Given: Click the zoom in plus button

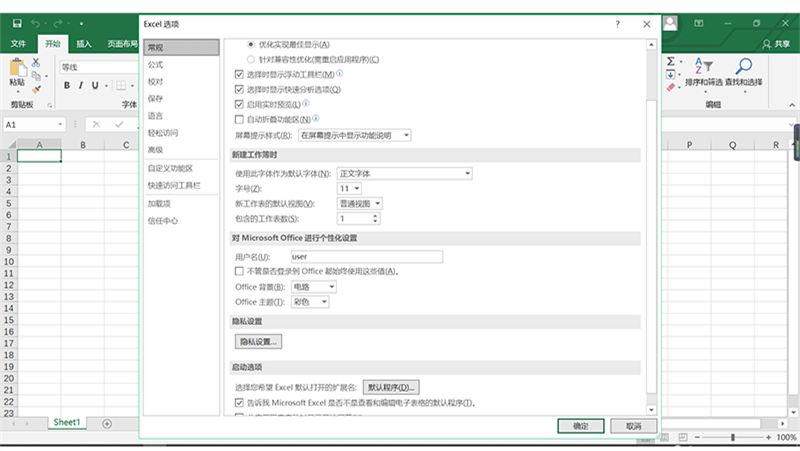Looking at the screenshot, I should click(768, 437).
